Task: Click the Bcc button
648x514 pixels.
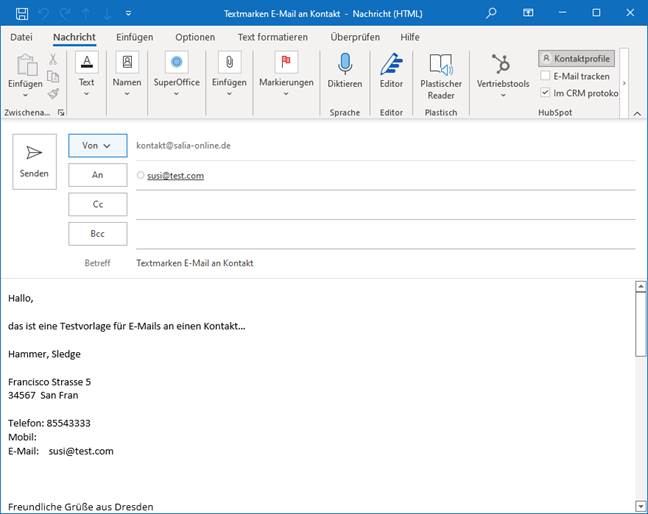Action: [97, 234]
